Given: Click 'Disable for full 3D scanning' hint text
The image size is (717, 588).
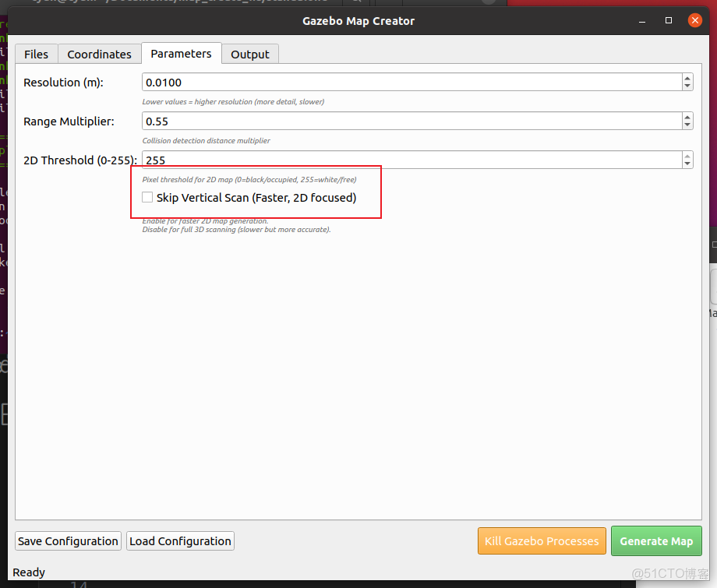Looking at the screenshot, I should [x=236, y=229].
